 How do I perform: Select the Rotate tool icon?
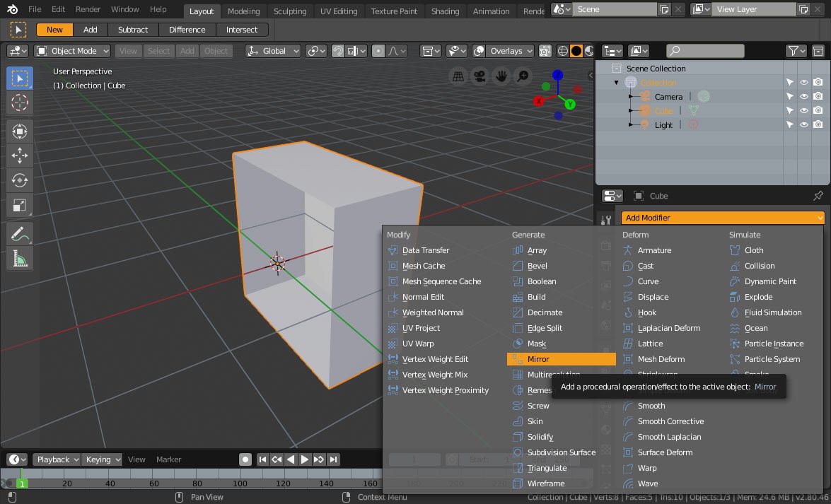20,180
